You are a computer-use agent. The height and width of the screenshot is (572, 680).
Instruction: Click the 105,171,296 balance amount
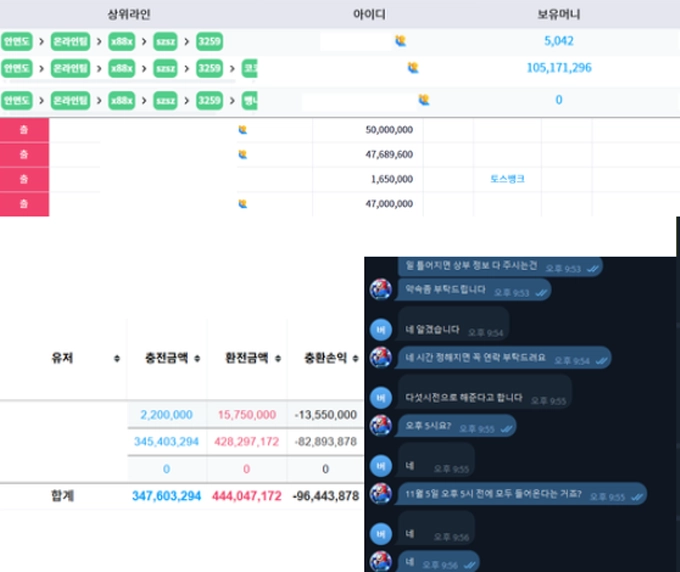click(558, 68)
